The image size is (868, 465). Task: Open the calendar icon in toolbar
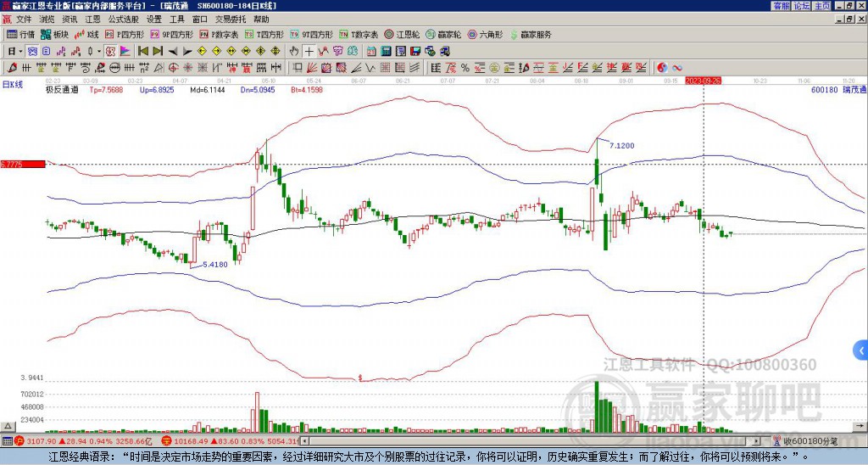click(x=371, y=52)
